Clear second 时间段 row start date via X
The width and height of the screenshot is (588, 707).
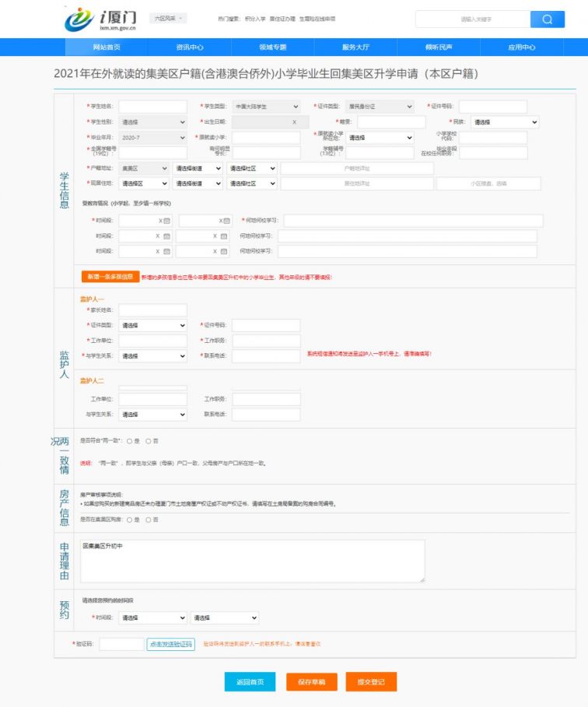click(x=158, y=236)
